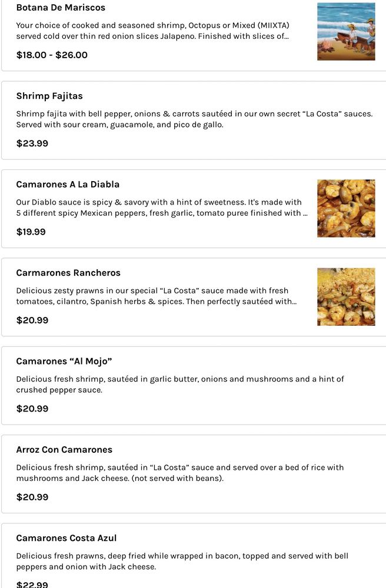This screenshot has height=588, width=386.
Task: Open the Arroz Con Camarones title
Action: pyautogui.click(x=64, y=450)
